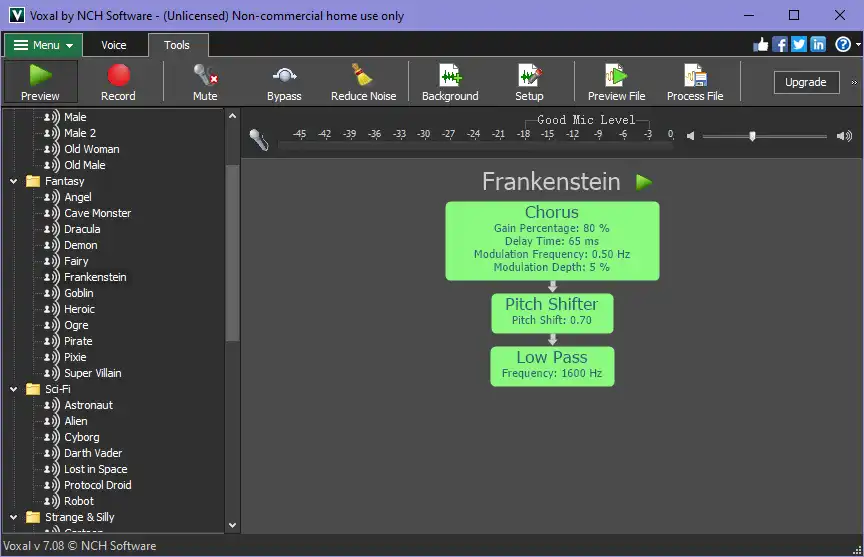Click voice list scroll down arrow
Viewport: 864px width, 557px height.
pyautogui.click(x=233, y=525)
